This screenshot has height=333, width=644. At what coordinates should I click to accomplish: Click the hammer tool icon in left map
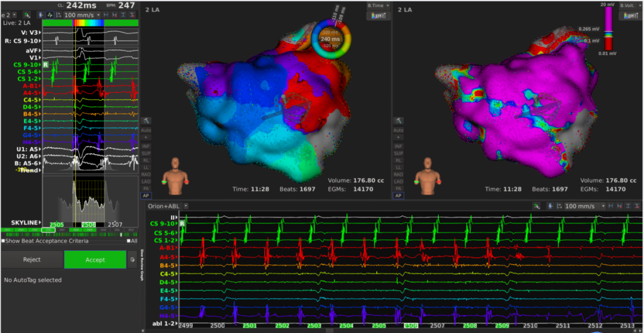147,121
